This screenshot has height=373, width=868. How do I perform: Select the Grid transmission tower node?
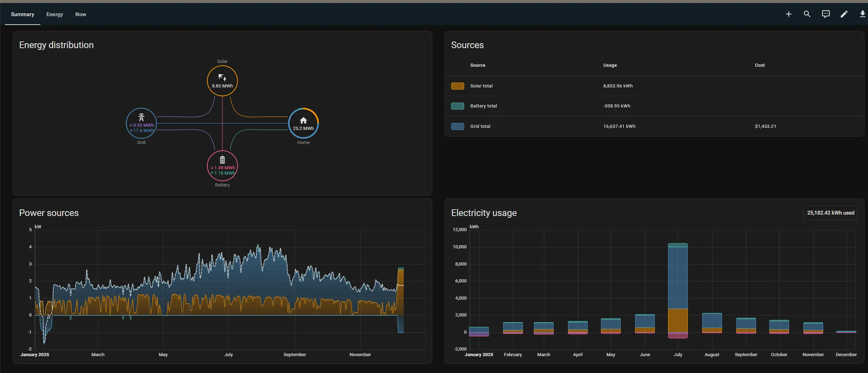click(x=141, y=123)
